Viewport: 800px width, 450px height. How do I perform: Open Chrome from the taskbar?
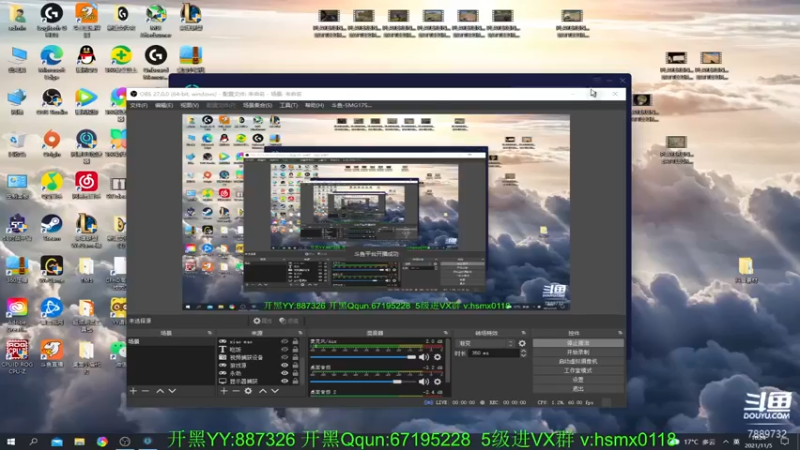pos(102,441)
